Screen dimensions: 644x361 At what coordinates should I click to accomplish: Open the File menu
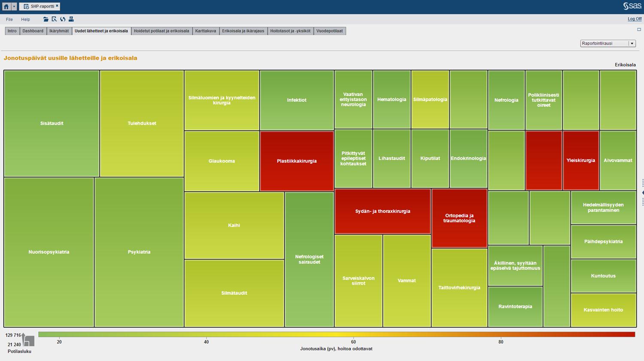pos(9,19)
